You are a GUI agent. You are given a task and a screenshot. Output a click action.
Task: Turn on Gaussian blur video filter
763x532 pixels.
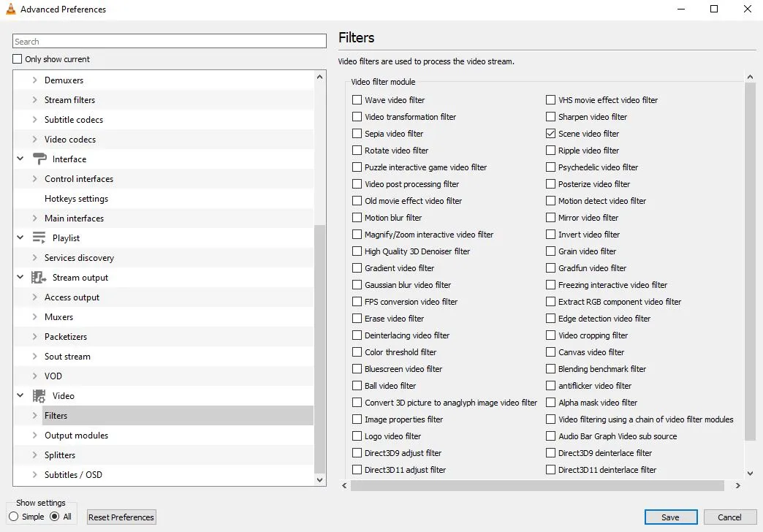click(357, 285)
